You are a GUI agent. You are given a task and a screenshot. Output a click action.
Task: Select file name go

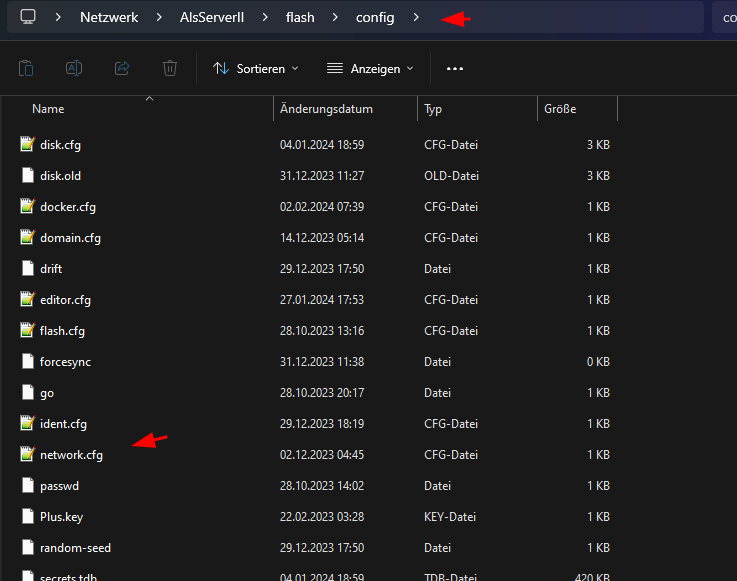coord(47,393)
